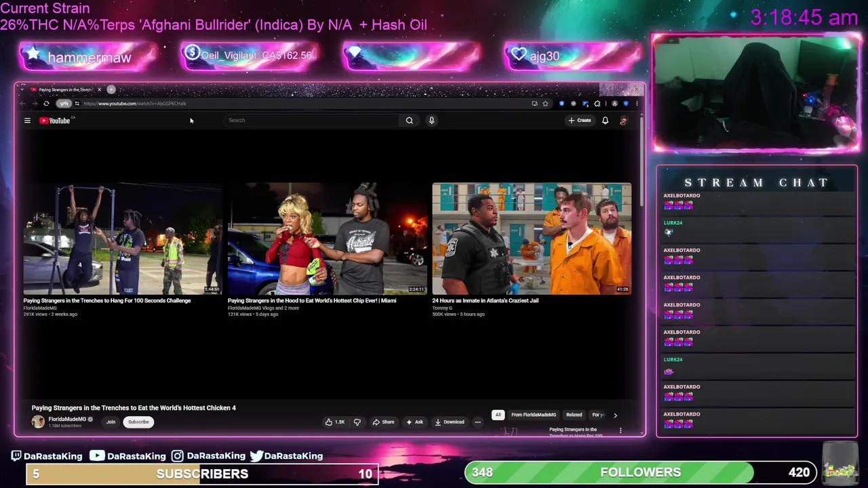Go back using the browser back arrow
This screenshot has width=868, height=488.
click(x=23, y=104)
